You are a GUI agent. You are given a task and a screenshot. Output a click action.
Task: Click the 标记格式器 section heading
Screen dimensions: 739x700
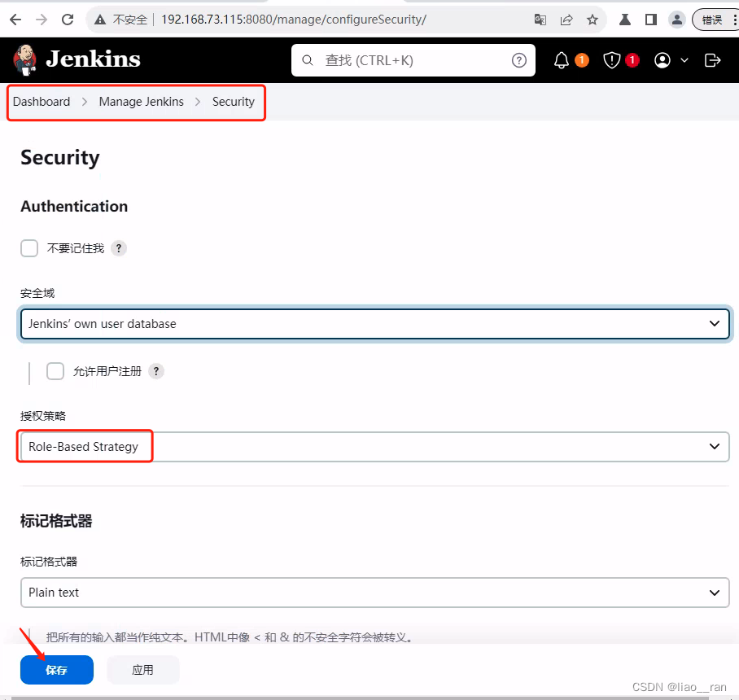(56, 522)
